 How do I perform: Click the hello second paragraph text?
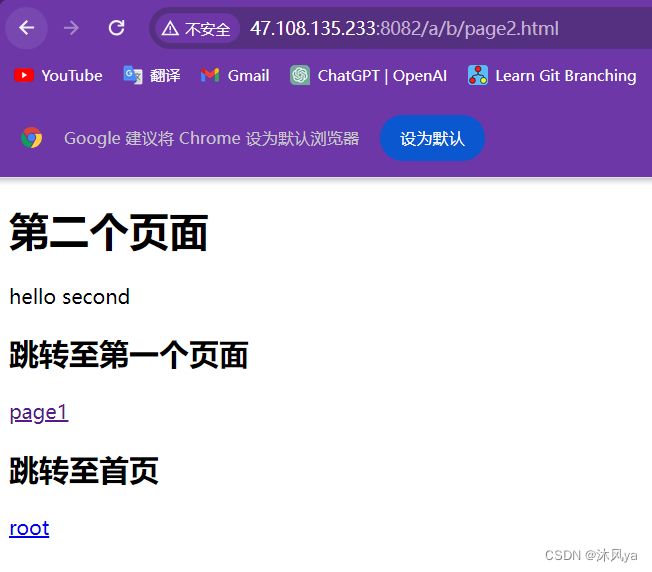tap(69, 297)
